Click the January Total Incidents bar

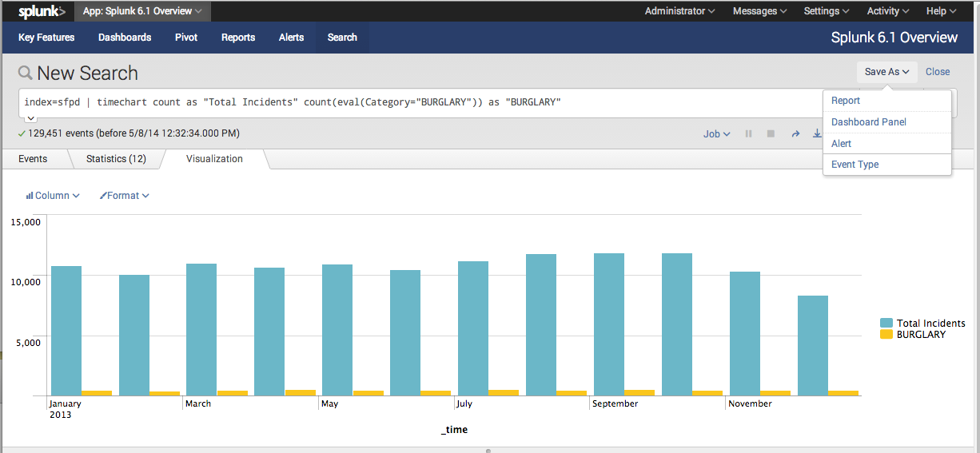click(66, 331)
